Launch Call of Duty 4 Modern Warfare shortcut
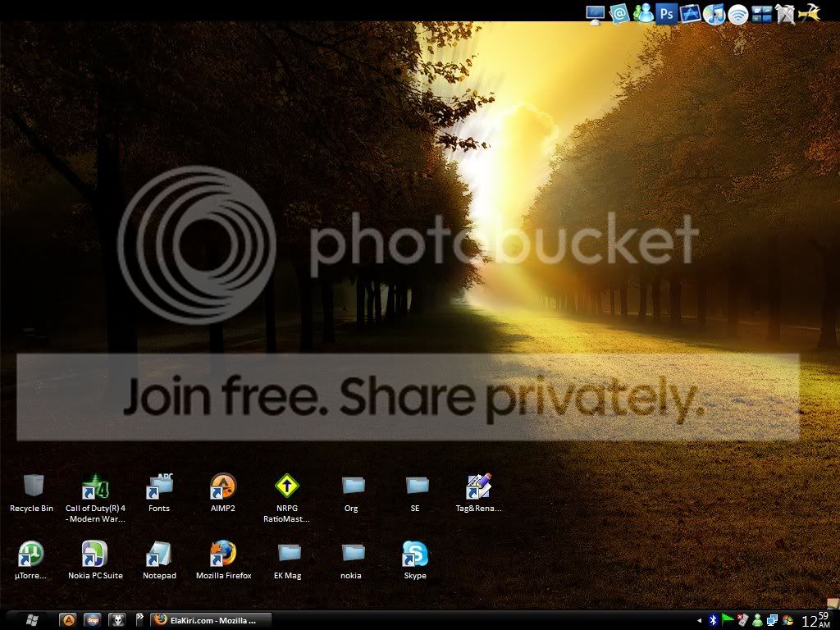The width and height of the screenshot is (840, 630). (95, 498)
